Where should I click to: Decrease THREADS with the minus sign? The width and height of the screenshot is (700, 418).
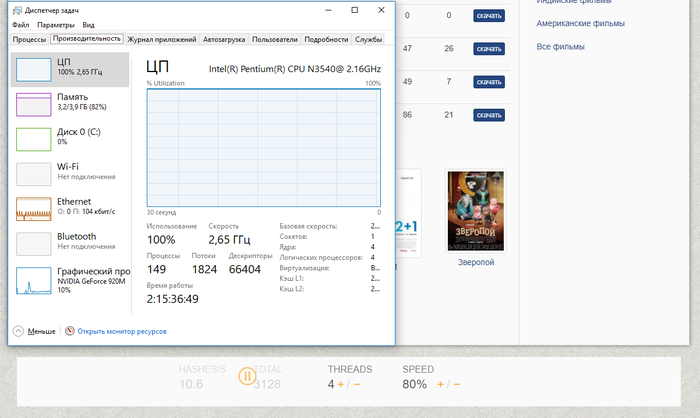coord(357,385)
